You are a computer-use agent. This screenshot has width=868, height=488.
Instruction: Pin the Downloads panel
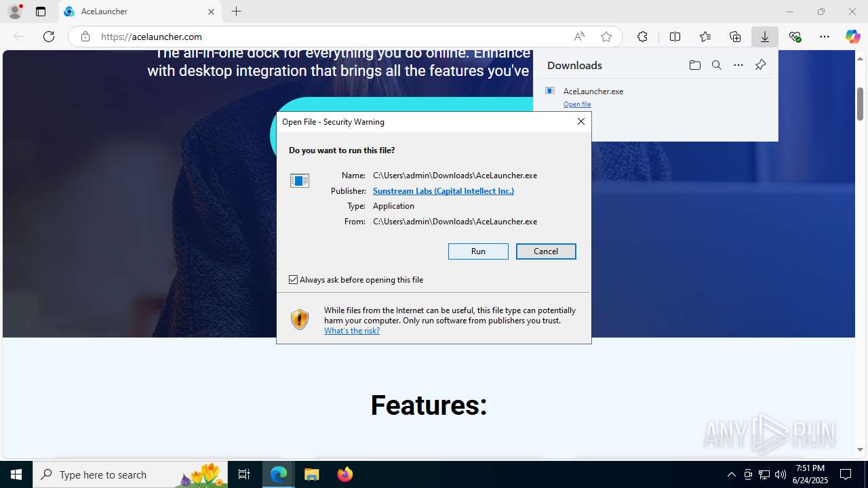click(760, 65)
